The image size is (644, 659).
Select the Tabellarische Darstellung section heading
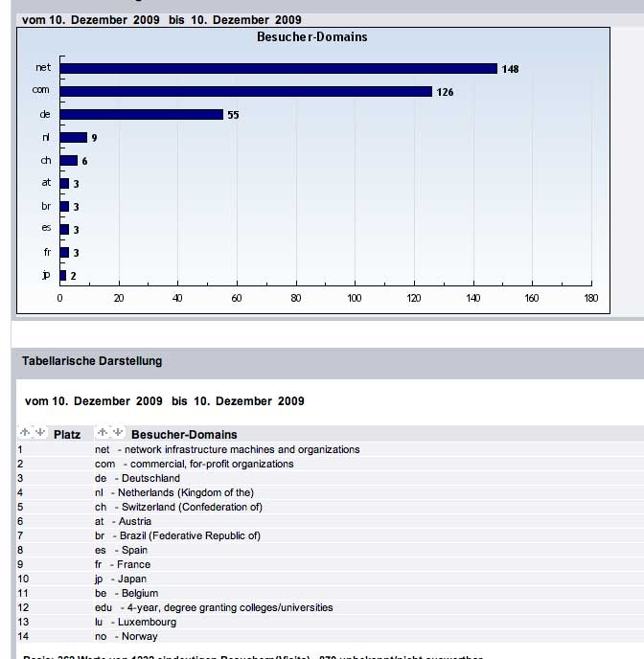(92, 361)
